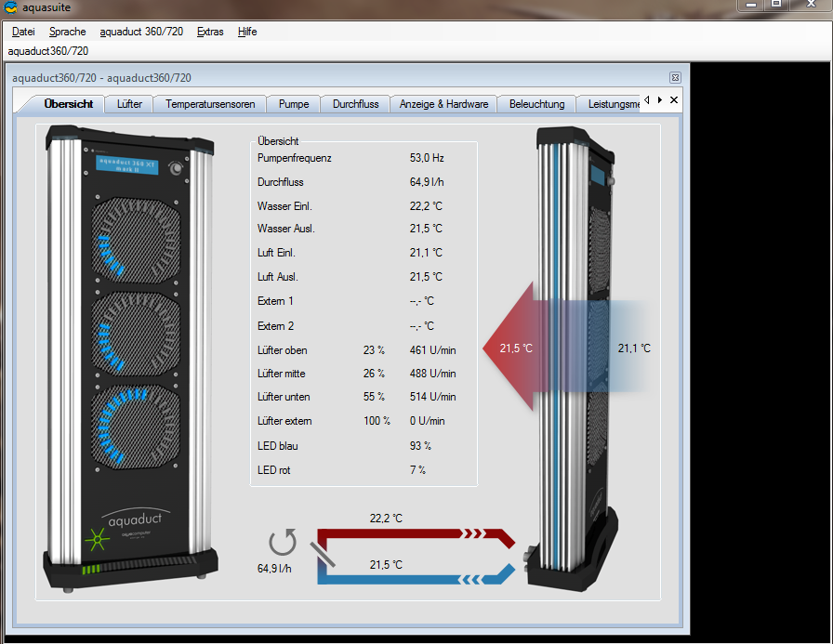Switch to the Temperatursensoren tab

pyautogui.click(x=210, y=104)
